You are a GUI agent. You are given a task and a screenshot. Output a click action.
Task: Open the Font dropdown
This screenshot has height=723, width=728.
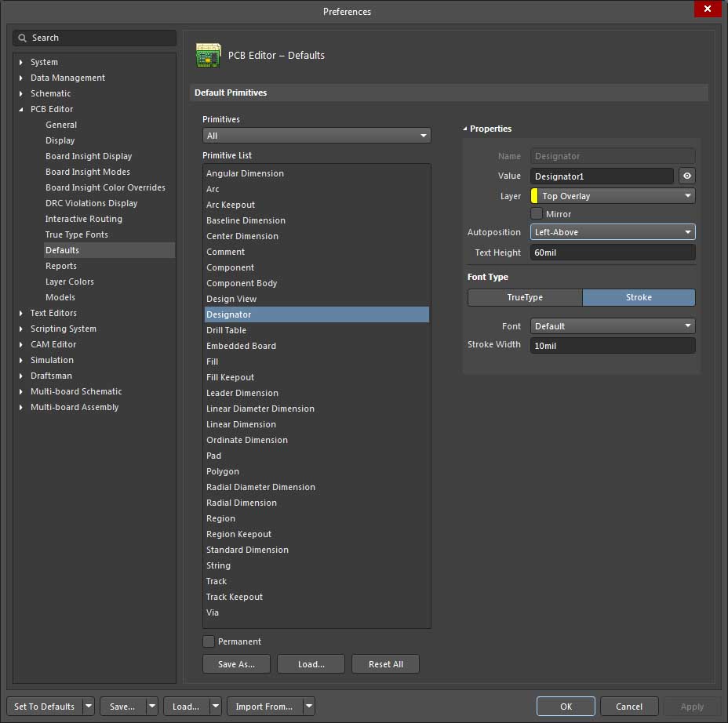pyautogui.click(x=613, y=326)
